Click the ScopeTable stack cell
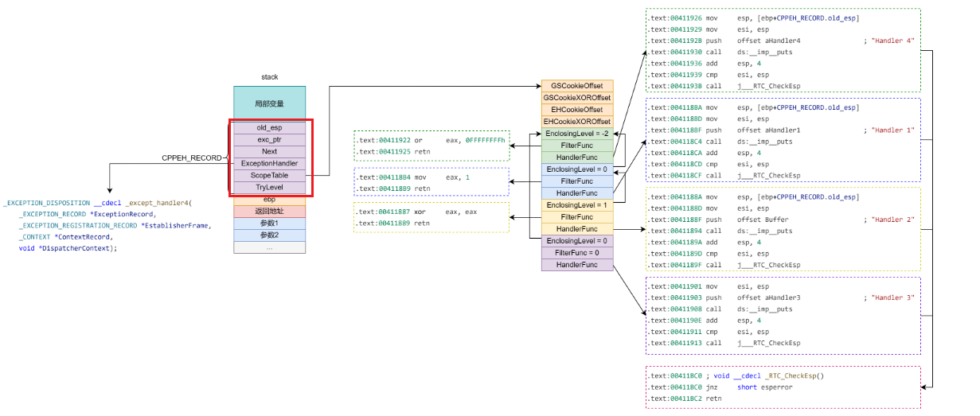This screenshot has width=980, height=416. point(269,175)
